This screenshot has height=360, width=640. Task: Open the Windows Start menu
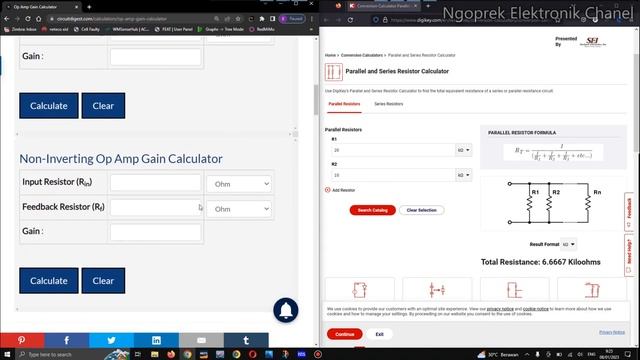7,354
